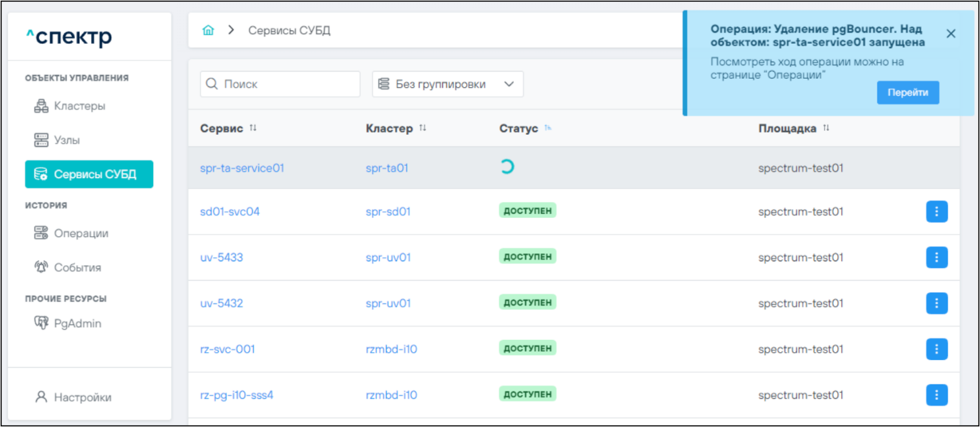Screen dimensions: 980x427
Task: Click the home icon in breadcrumb
Action: 208,31
